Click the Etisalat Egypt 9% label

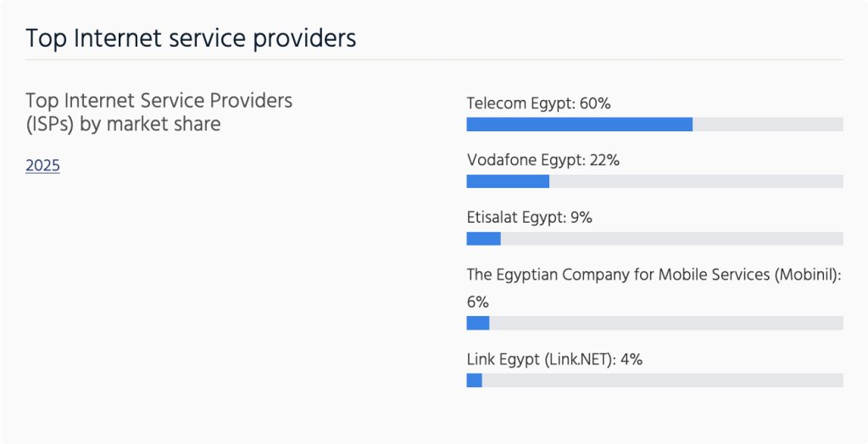pyautogui.click(x=529, y=217)
